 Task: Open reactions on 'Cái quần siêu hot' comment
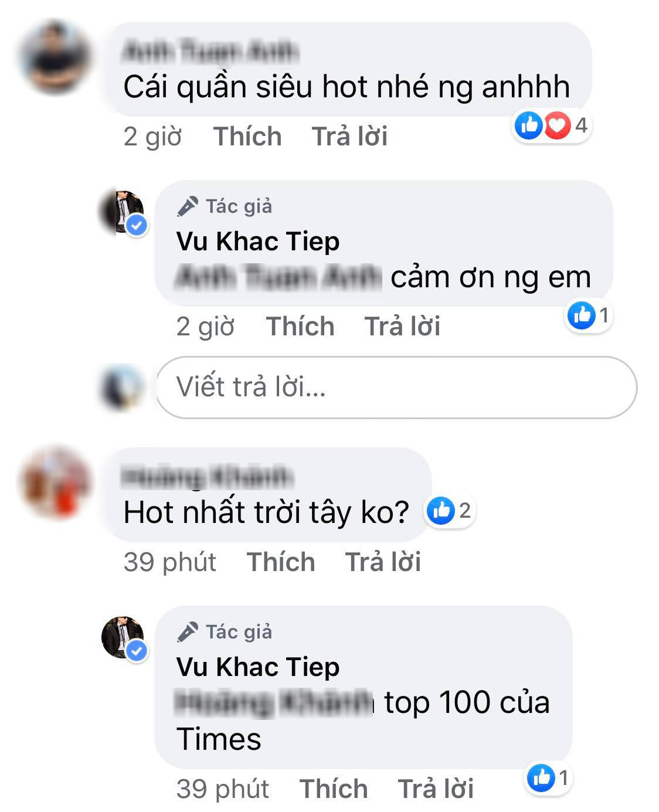(551, 126)
